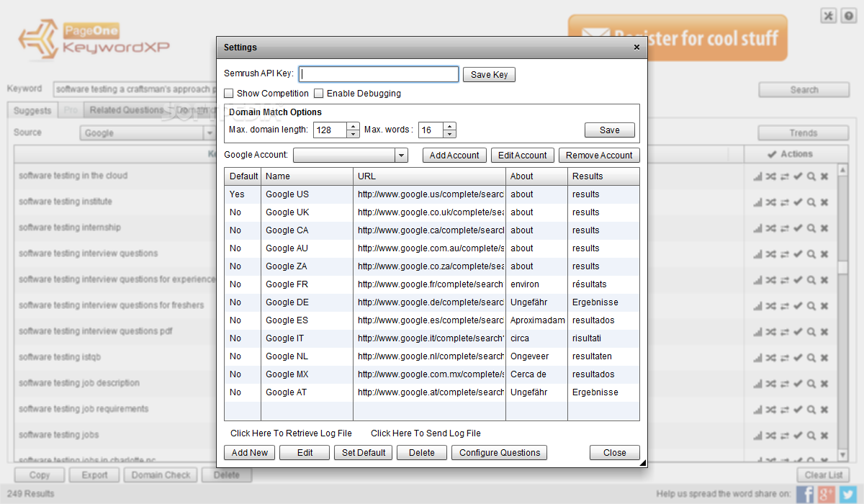Select the Google US row in table

(432, 194)
